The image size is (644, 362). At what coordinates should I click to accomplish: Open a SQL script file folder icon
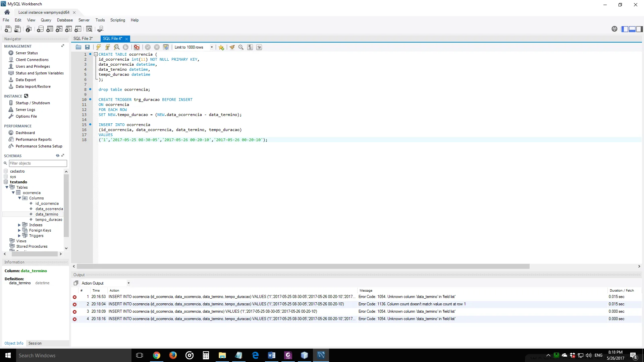pos(78,47)
